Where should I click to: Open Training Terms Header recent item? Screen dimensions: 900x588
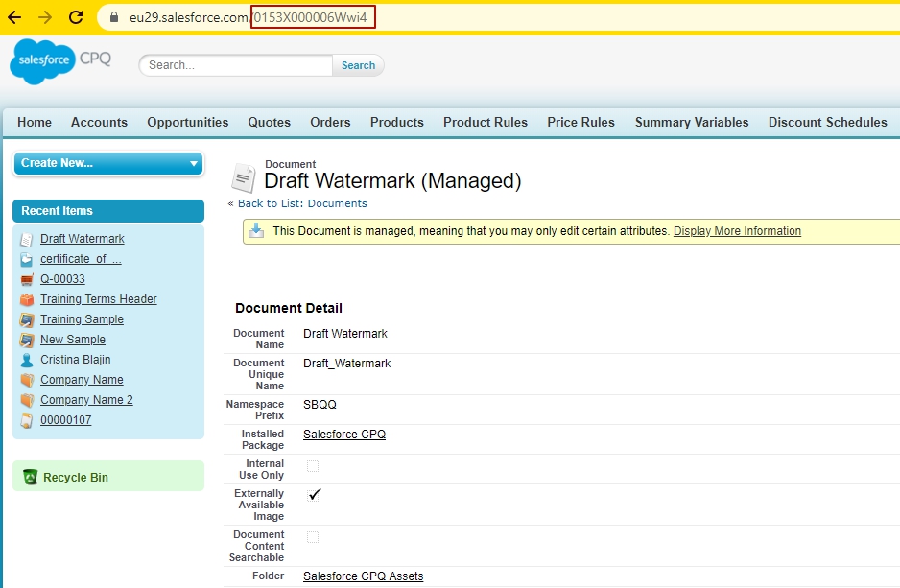99,299
